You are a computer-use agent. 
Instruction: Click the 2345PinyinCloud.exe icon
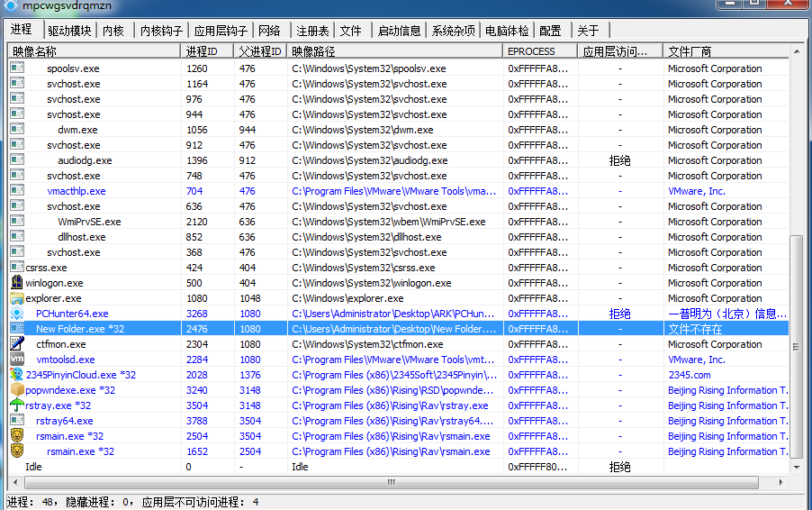17,374
